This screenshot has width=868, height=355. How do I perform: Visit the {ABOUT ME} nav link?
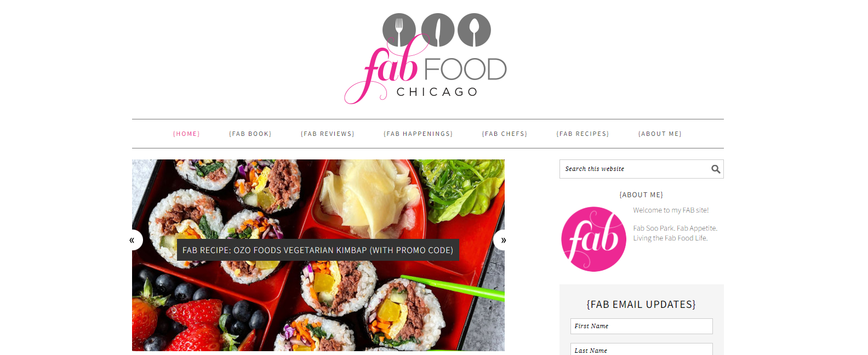click(660, 134)
